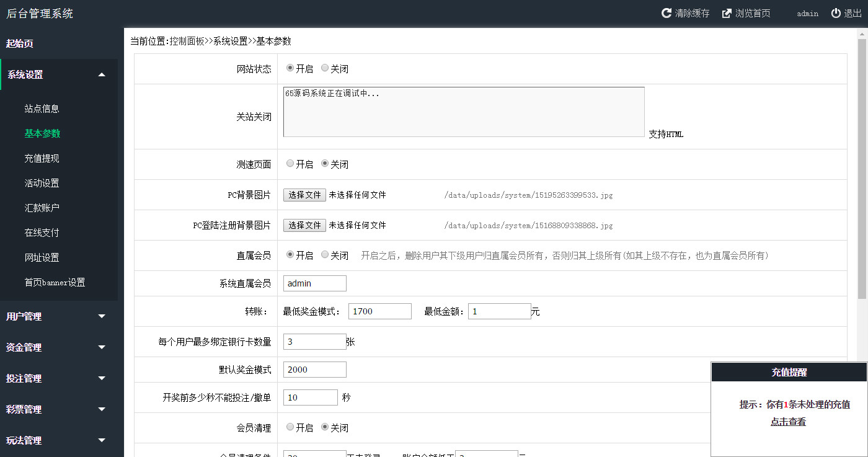Image resolution: width=868 pixels, height=457 pixels.
Task: Click 点击查看 in the recharge reminder
Action: tap(788, 422)
